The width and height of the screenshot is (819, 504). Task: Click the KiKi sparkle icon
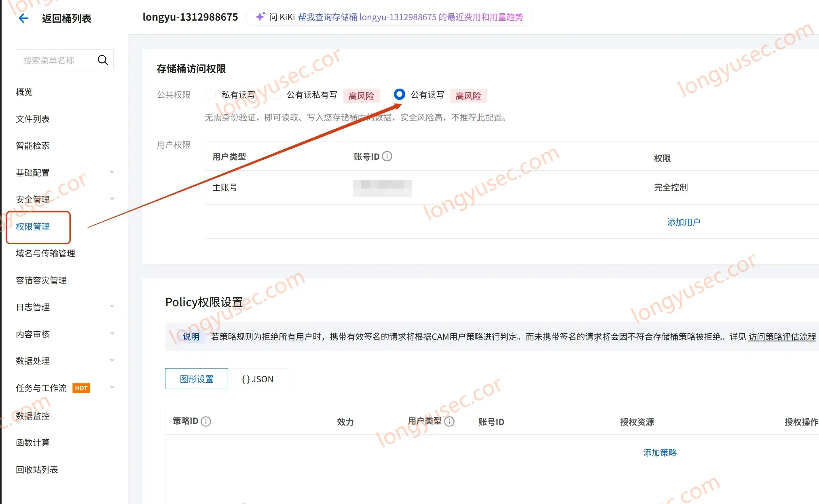[260, 17]
